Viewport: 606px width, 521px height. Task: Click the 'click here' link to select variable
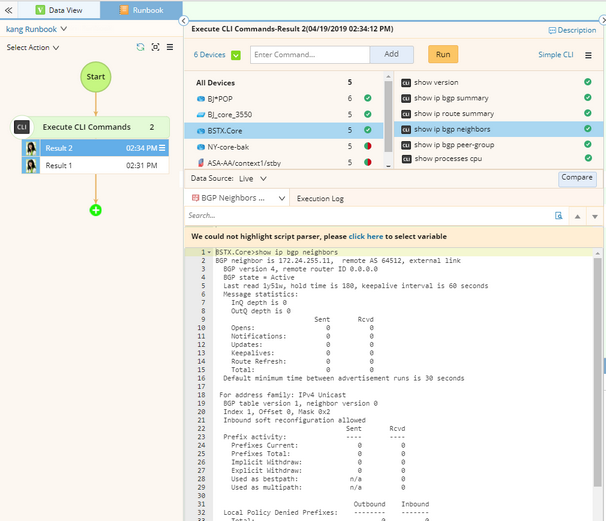click(365, 237)
